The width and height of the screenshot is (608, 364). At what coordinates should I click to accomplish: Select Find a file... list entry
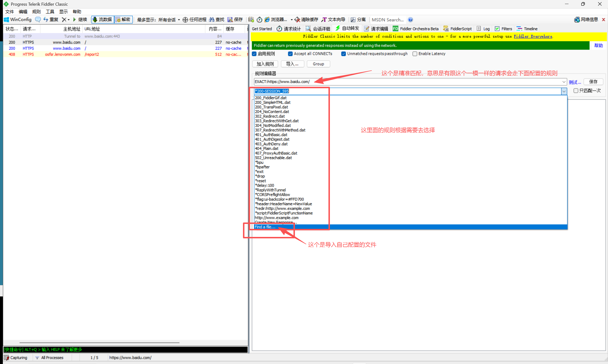(x=265, y=227)
